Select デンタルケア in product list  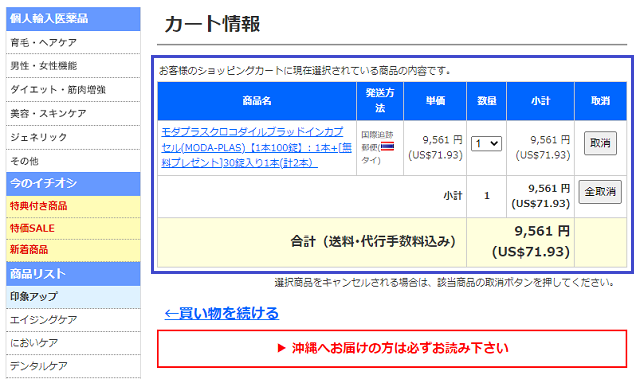click(x=73, y=366)
